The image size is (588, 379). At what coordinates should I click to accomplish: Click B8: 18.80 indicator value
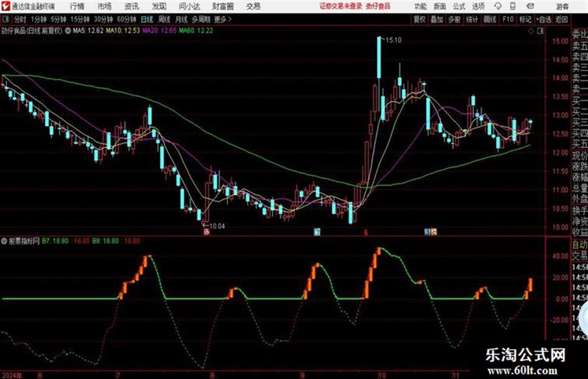click(x=105, y=241)
